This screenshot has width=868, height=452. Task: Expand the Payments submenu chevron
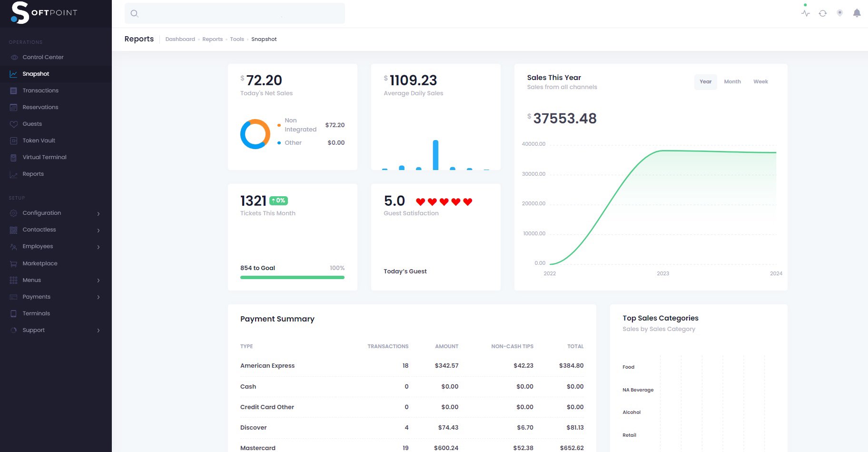[99, 297]
